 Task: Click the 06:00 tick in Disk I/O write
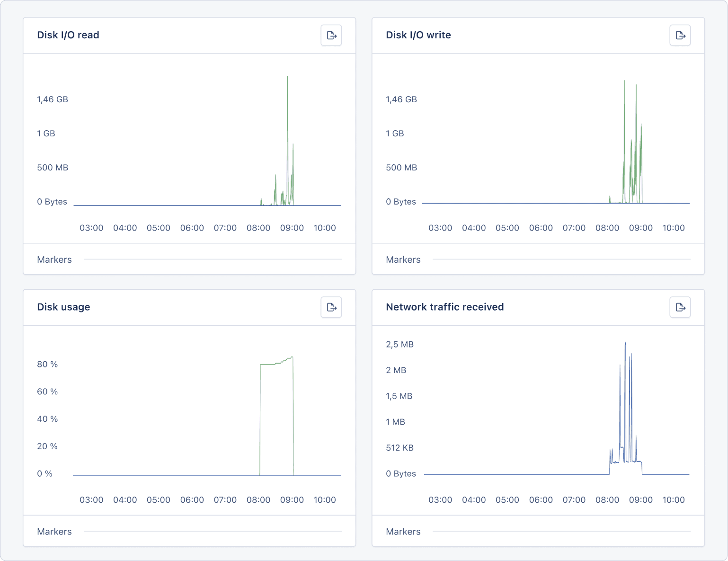541,228
